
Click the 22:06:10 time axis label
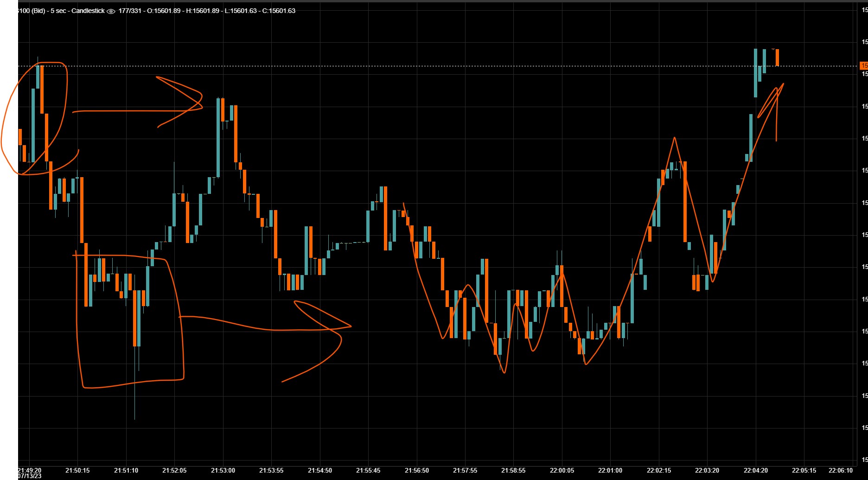[x=841, y=470]
